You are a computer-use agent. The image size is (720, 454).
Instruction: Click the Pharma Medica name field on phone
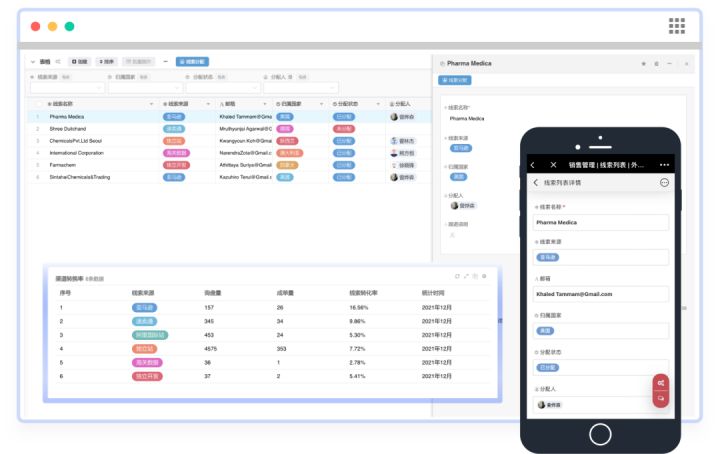pyautogui.click(x=601, y=223)
